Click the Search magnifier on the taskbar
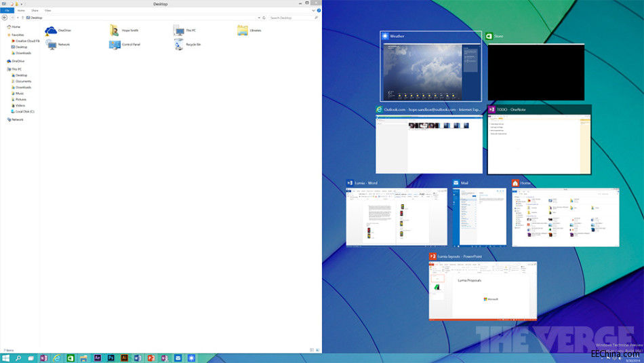Screen dimensions: 644x363 [18, 358]
